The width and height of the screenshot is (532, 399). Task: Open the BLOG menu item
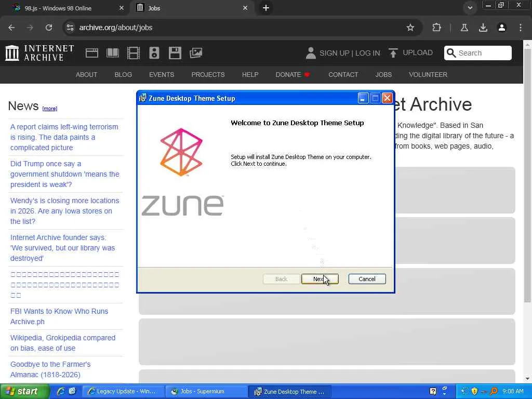(123, 75)
